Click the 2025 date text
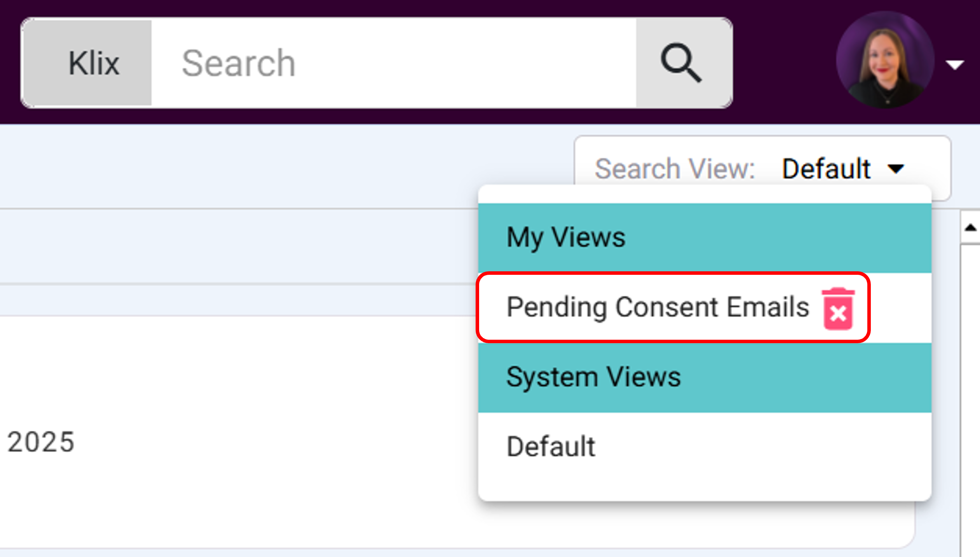Image resolution: width=980 pixels, height=557 pixels. point(41,442)
